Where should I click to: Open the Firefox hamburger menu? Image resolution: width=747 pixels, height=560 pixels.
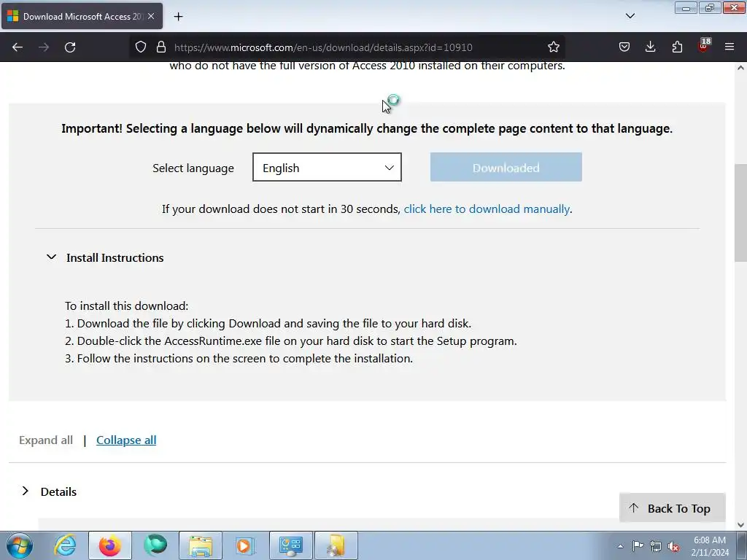click(x=729, y=47)
